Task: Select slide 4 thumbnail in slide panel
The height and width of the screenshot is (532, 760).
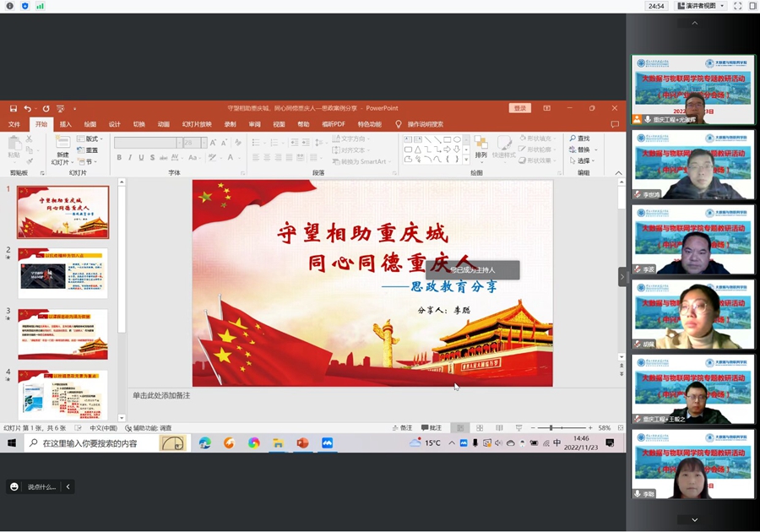Action: point(63,394)
